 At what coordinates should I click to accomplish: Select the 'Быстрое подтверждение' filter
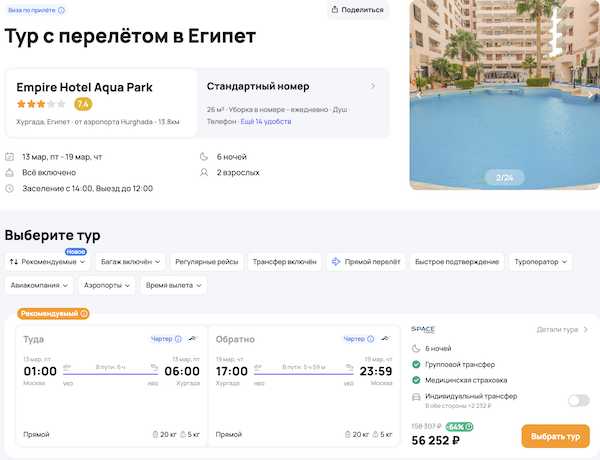pos(456,261)
